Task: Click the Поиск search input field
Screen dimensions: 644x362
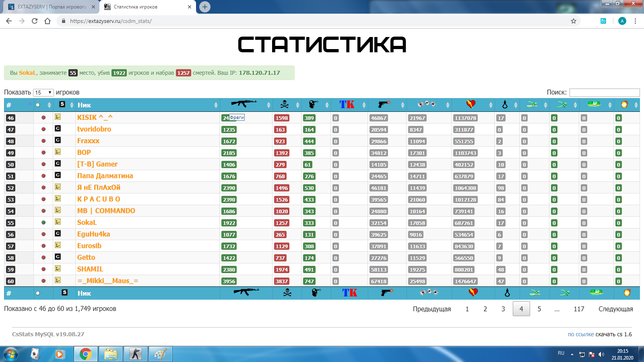Action: point(604,93)
